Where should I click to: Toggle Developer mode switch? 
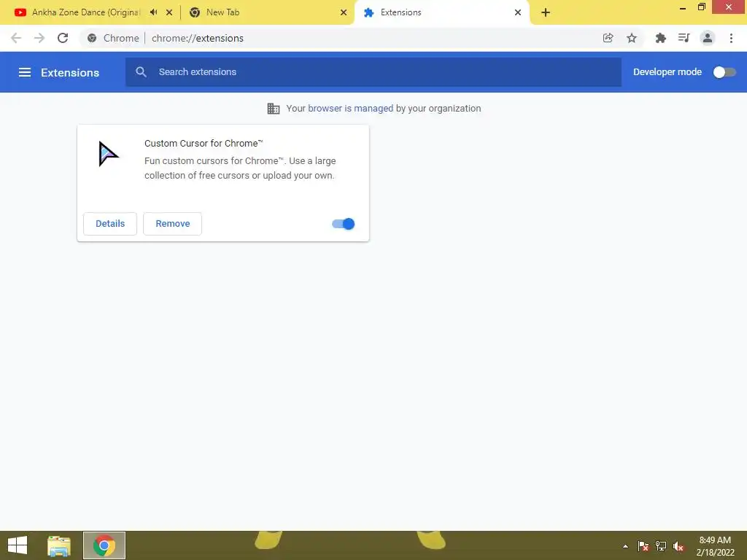(724, 72)
